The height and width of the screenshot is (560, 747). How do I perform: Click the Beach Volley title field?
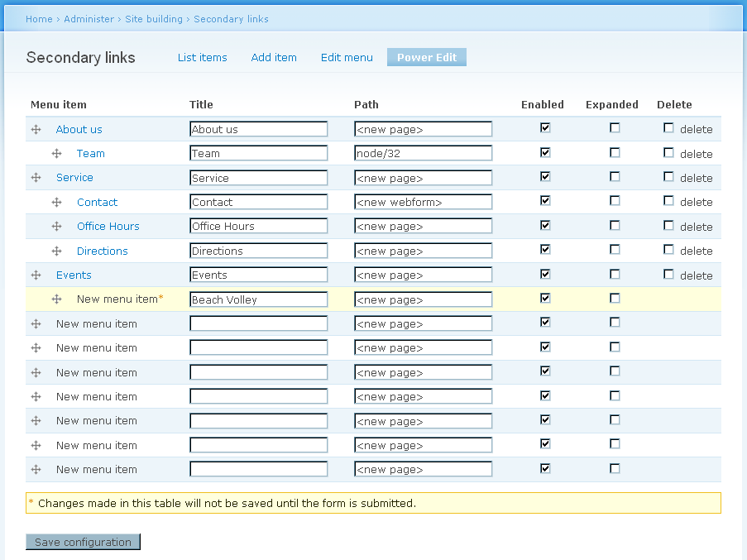click(259, 299)
